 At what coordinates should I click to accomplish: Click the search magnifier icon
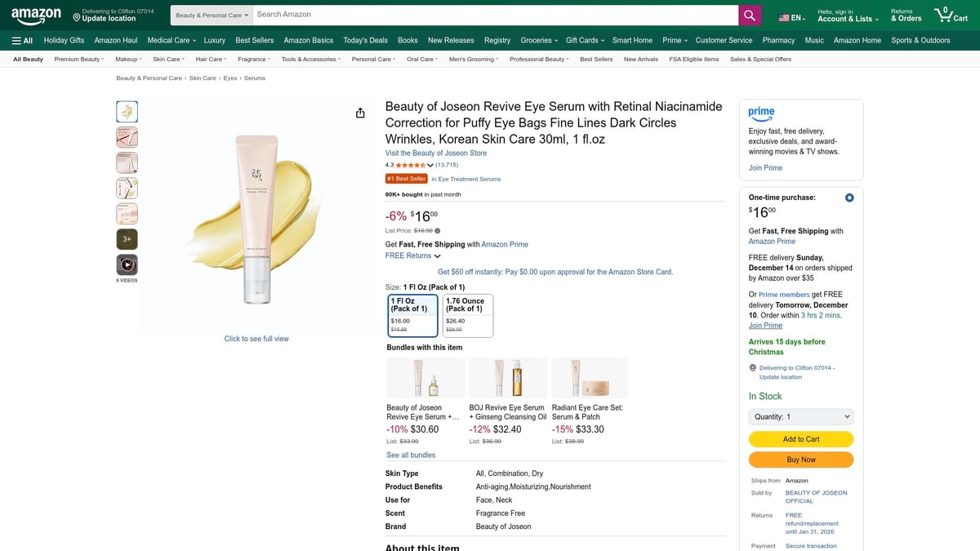pyautogui.click(x=750, y=15)
